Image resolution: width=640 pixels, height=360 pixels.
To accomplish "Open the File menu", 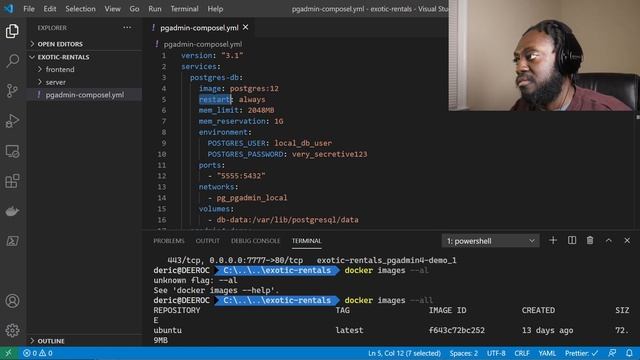I will (x=29, y=9).
